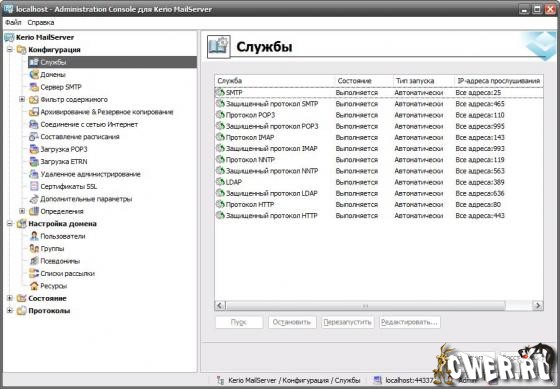Image resolution: width=560 pixels, height=389 pixels.
Task: Click the Ресурсы house icon
Action: coord(34,286)
